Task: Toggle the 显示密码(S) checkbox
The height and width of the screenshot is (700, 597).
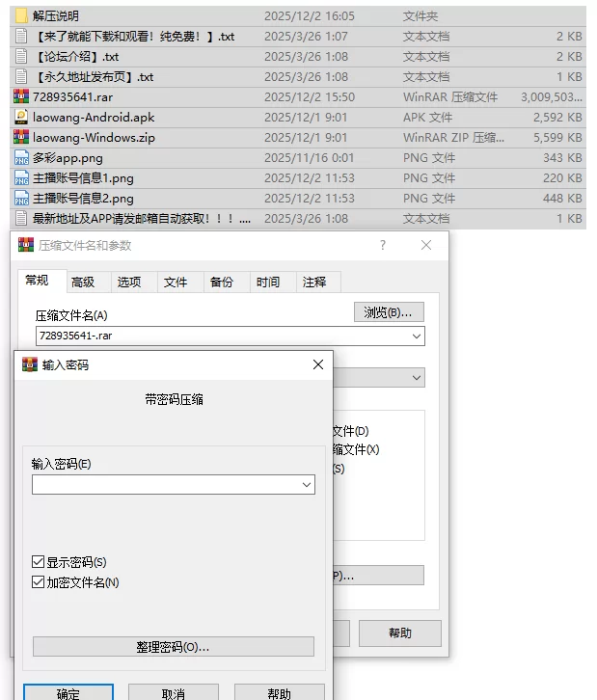Action: point(38,562)
